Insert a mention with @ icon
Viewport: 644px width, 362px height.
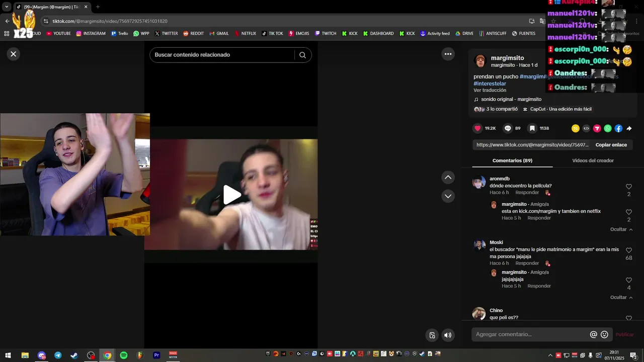593,334
